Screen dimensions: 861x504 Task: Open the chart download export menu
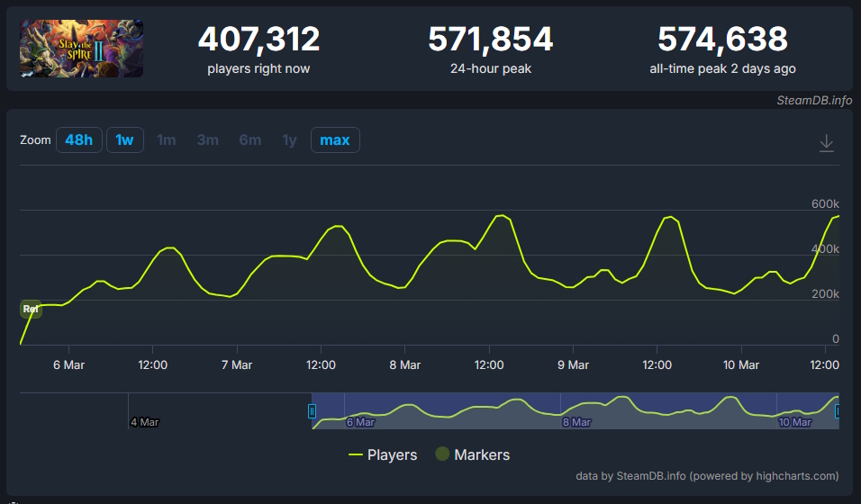(x=827, y=143)
